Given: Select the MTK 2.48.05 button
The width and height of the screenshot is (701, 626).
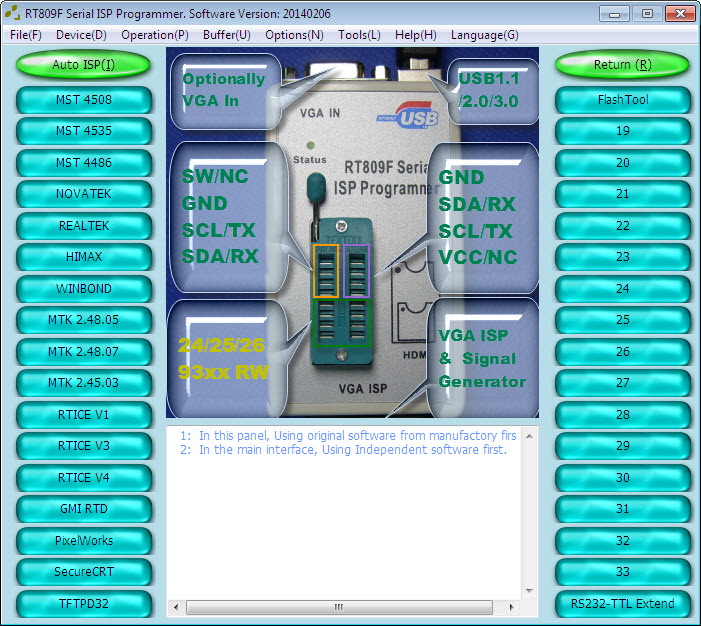Looking at the screenshot, I should point(84,320).
